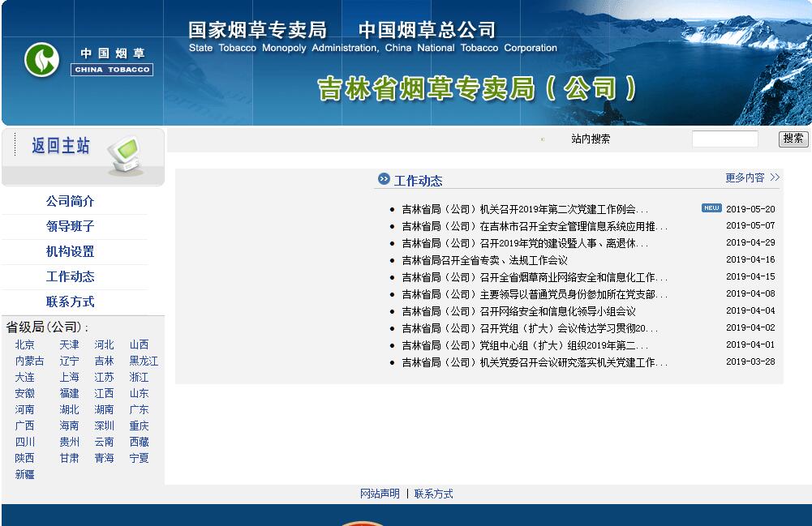Click the 搜索 search button
812x526 pixels.
(x=793, y=139)
